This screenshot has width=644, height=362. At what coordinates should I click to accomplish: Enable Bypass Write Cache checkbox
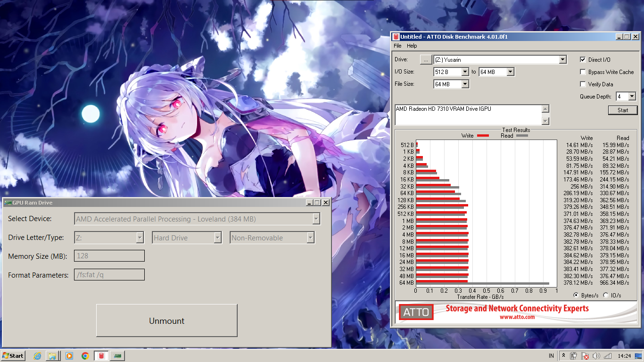click(583, 72)
